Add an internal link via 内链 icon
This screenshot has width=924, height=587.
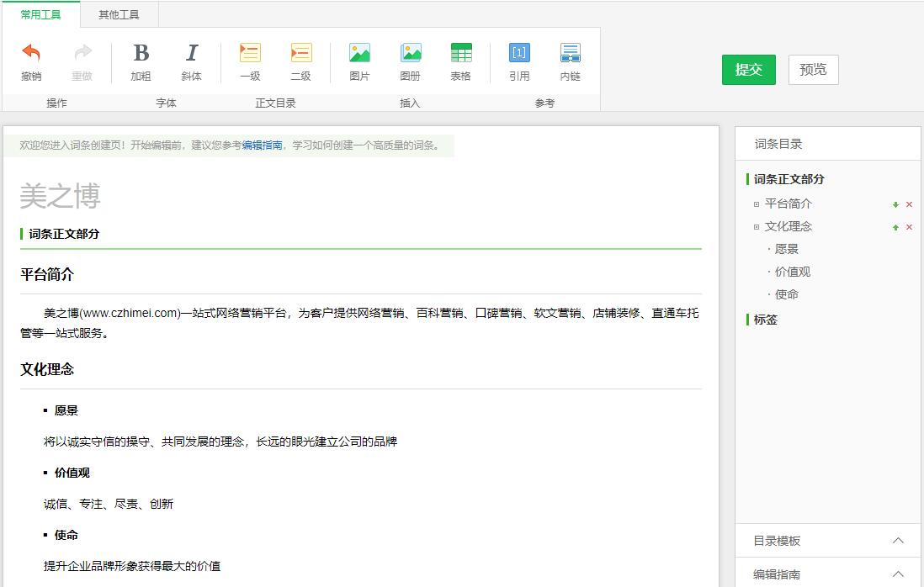point(570,54)
